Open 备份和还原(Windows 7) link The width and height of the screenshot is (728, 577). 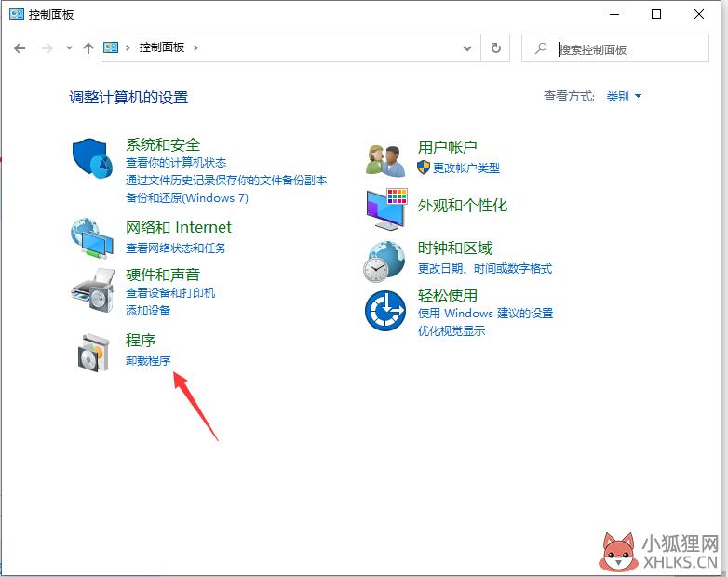[186, 197]
